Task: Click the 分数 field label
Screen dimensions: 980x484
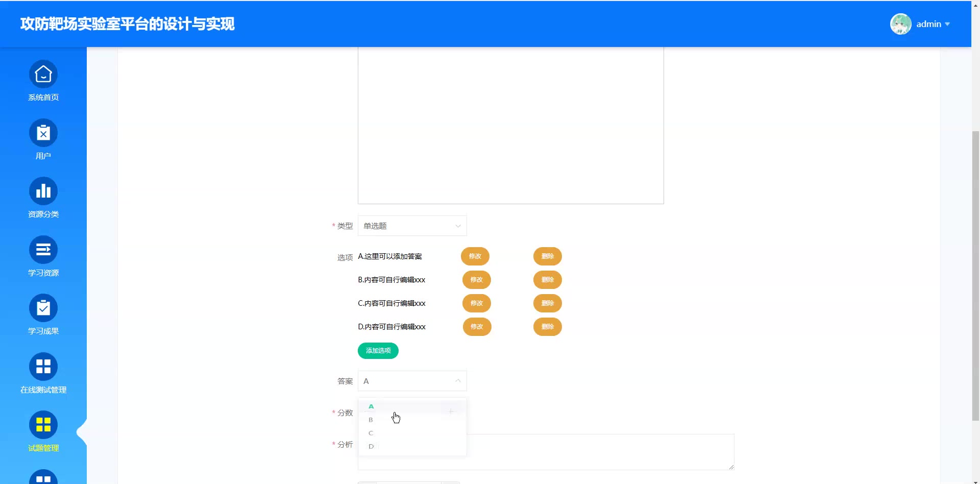Action: pos(345,413)
